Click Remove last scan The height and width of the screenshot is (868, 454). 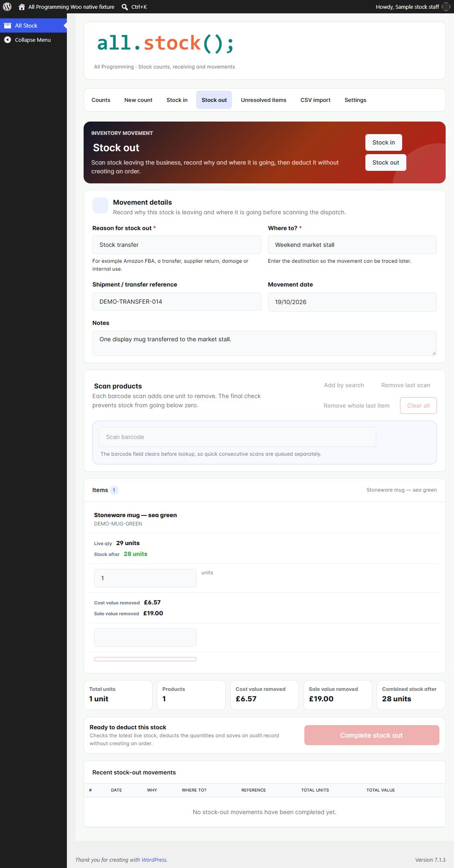pos(406,385)
